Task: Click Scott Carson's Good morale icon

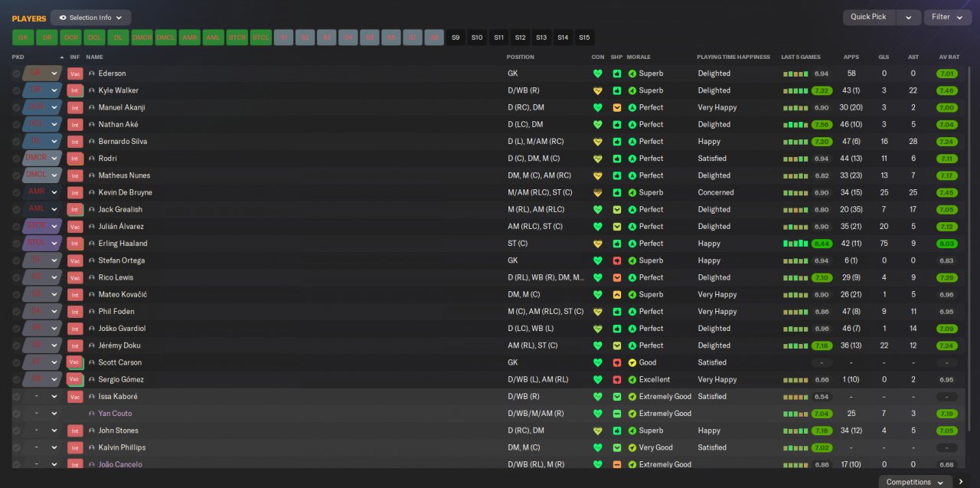Action: coord(632,362)
